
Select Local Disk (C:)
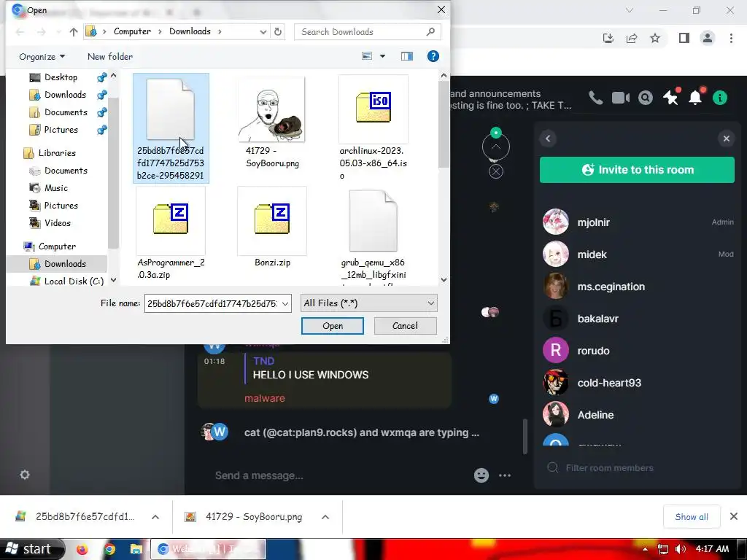tap(74, 281)
